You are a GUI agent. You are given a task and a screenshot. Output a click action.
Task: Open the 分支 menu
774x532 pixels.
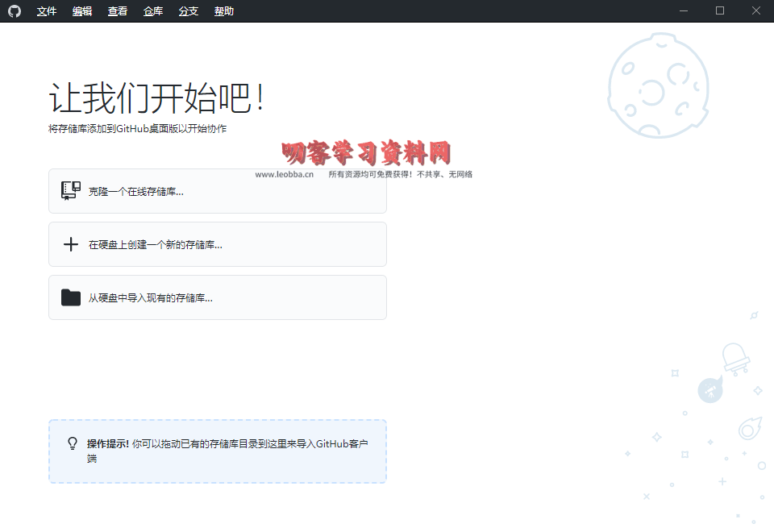click(x=189, y=11)
